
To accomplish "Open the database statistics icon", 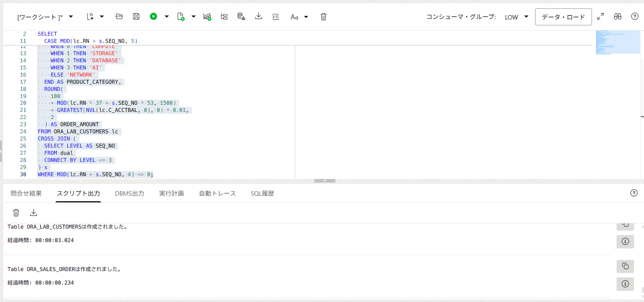I will 241,16.
